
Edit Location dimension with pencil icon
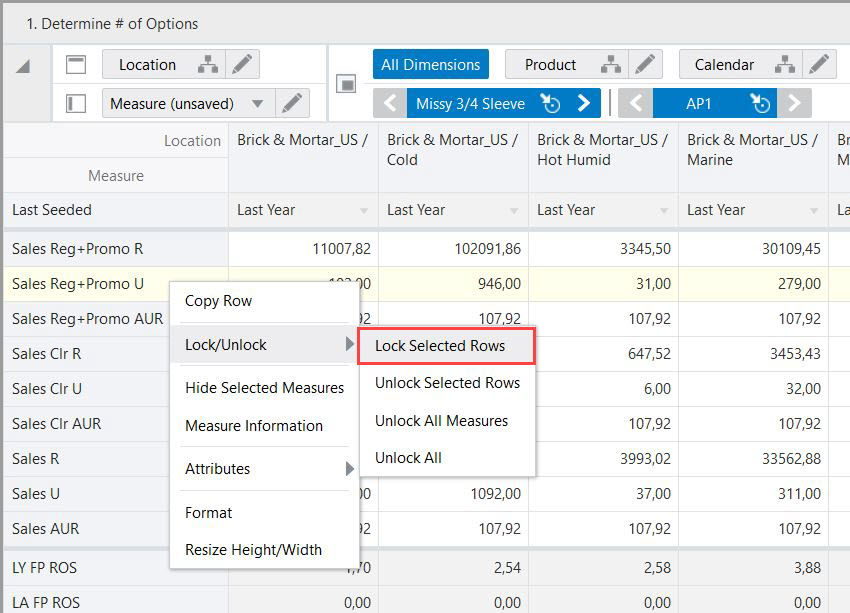[x=242, y=64]
